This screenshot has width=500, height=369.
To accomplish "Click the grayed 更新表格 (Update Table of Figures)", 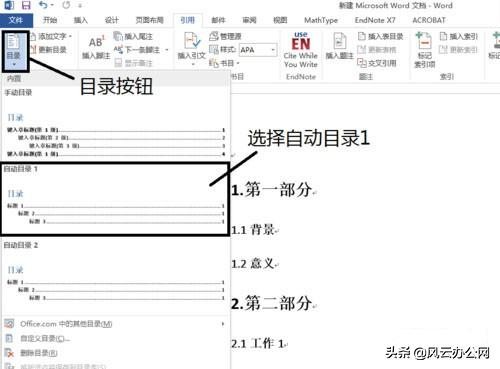I will [x=377, y=50].
